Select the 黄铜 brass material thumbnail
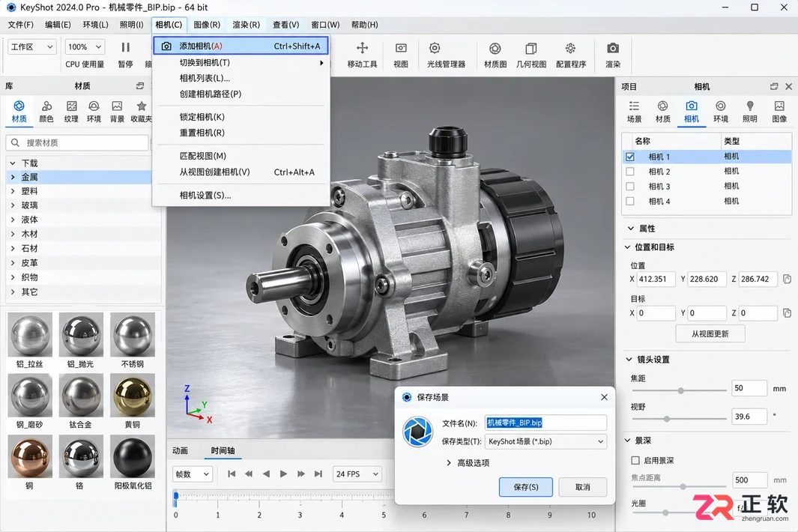The image size is (798, 532). pyautogui.click(x=133, y=396)
